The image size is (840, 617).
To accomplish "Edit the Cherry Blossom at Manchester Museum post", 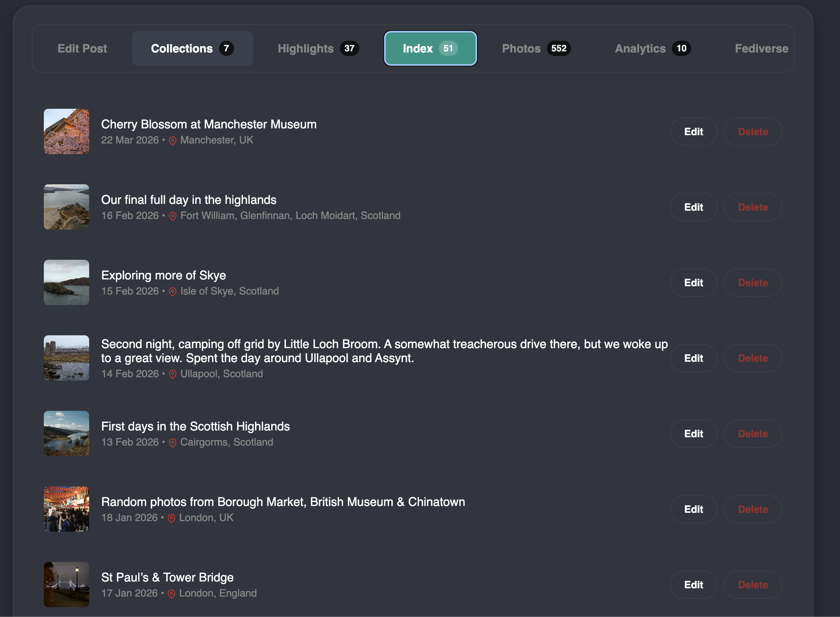I will (x=693, y=132).
